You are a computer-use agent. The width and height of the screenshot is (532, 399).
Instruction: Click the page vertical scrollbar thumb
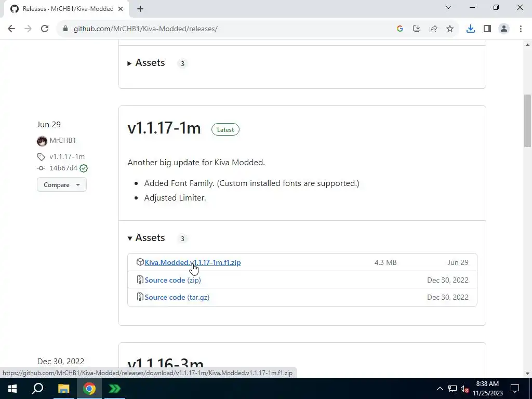(x=528, y=121)
